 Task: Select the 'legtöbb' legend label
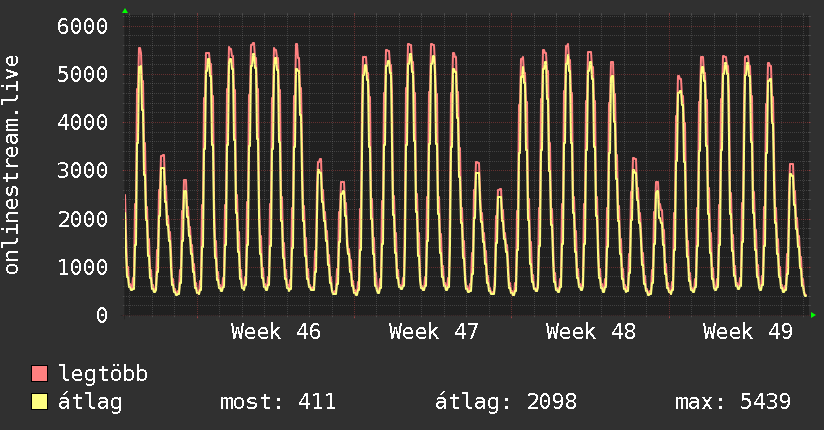click(x=103, y=374)
